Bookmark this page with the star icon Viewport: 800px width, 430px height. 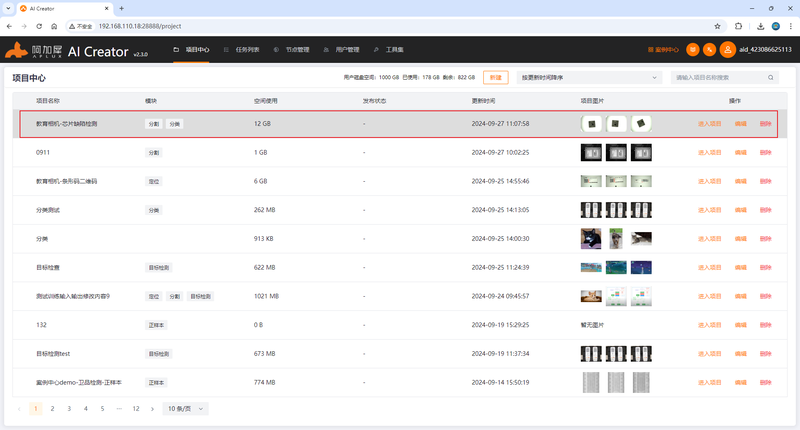click(717, 26)
